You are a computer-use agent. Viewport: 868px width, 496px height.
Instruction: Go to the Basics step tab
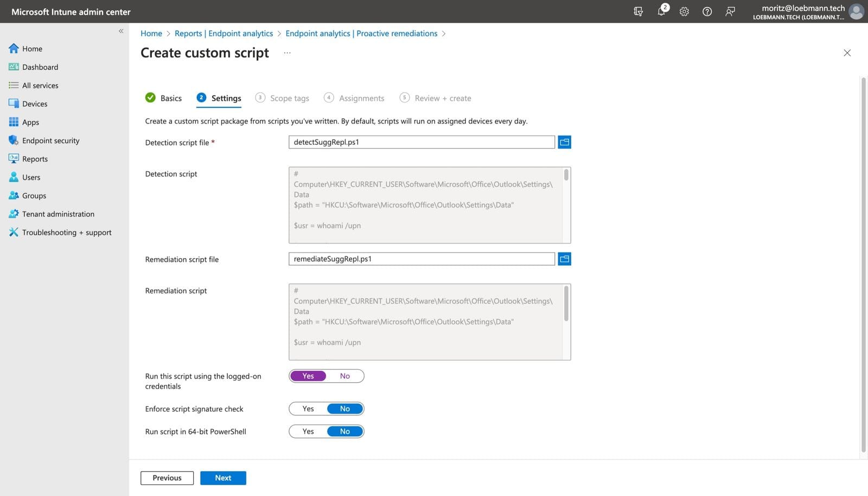[164, 98]
